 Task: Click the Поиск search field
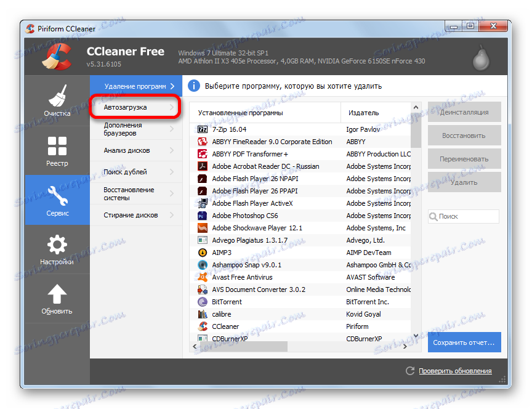click(464, 216)
